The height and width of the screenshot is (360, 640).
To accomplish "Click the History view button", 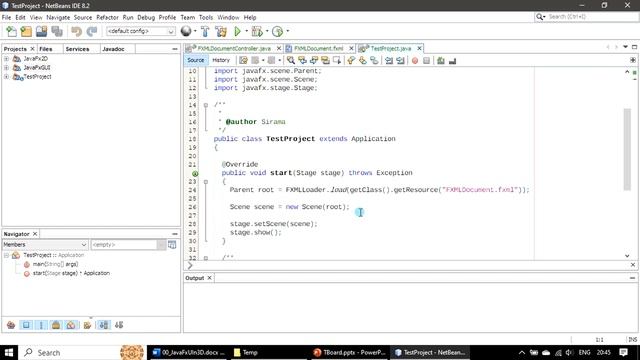I will 221,60.
